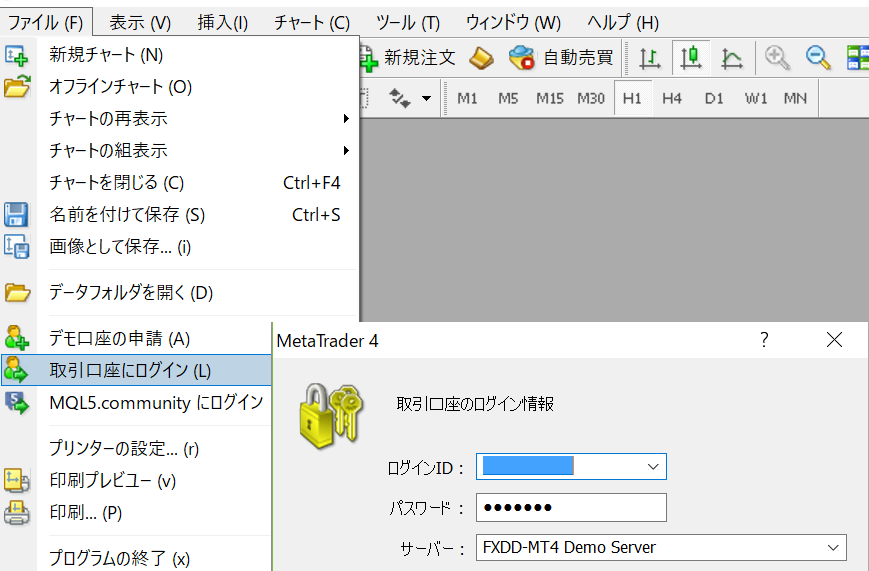Switch to candlestick chart icon
869x571 pixels.
[691, 58]
